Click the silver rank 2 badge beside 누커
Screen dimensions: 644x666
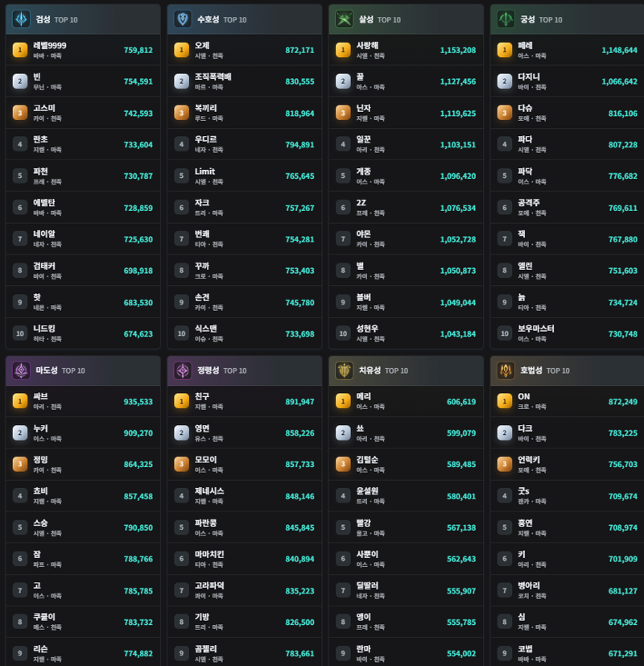click(x=20, y=432)
